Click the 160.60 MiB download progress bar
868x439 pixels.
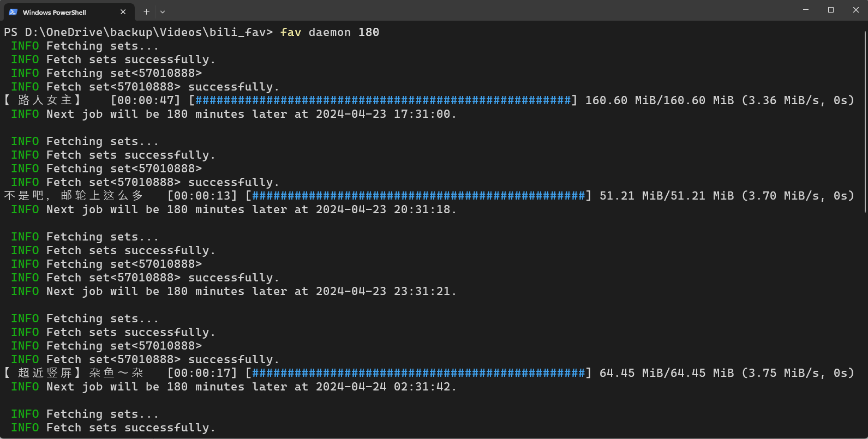click(x=383, y=100)
